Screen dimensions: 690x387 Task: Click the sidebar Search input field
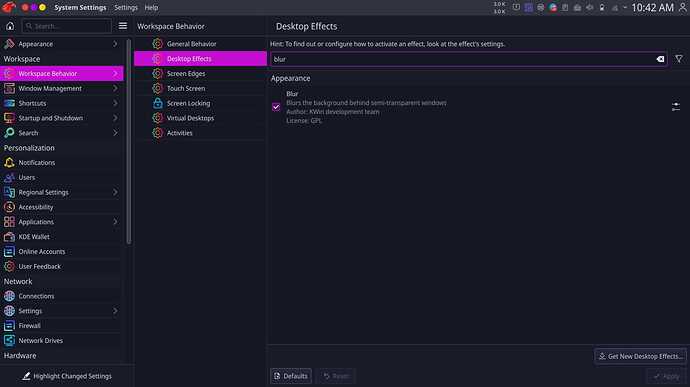coord(66,26)
